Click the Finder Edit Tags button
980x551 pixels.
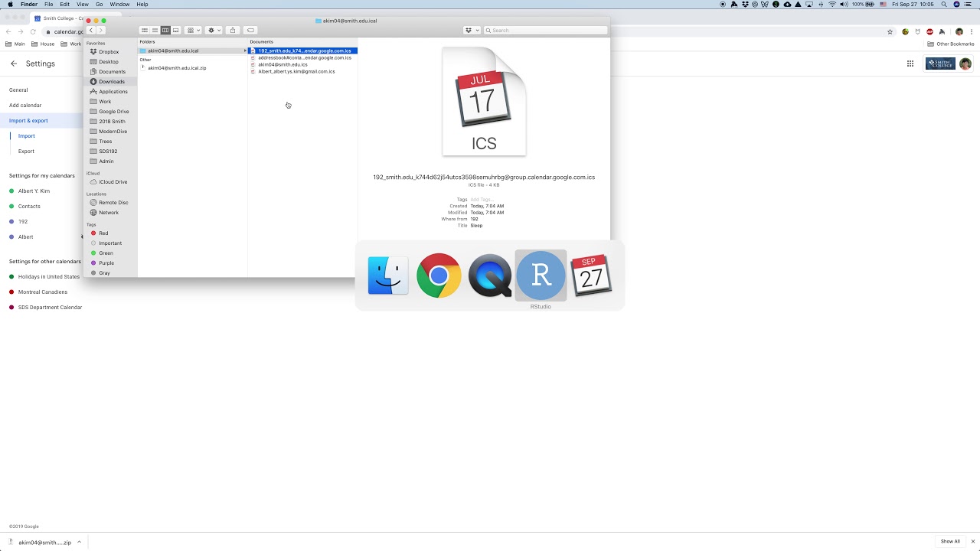[250, 31]
